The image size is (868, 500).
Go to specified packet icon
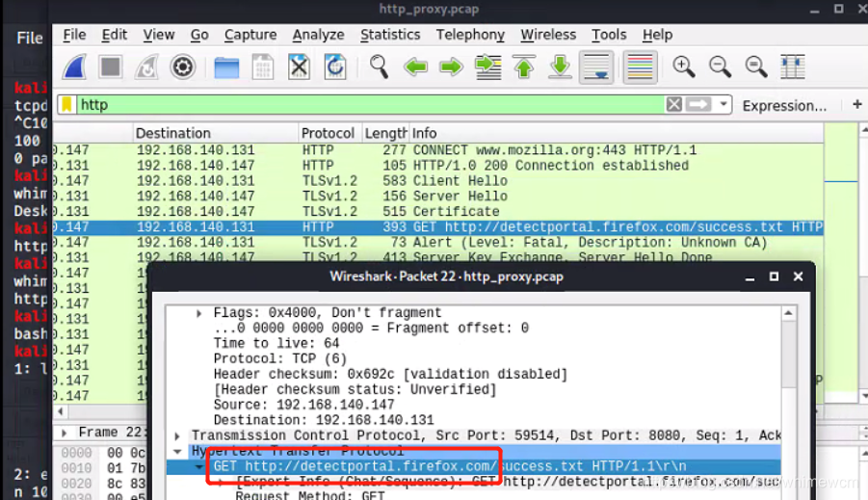[x=488, y=67]
